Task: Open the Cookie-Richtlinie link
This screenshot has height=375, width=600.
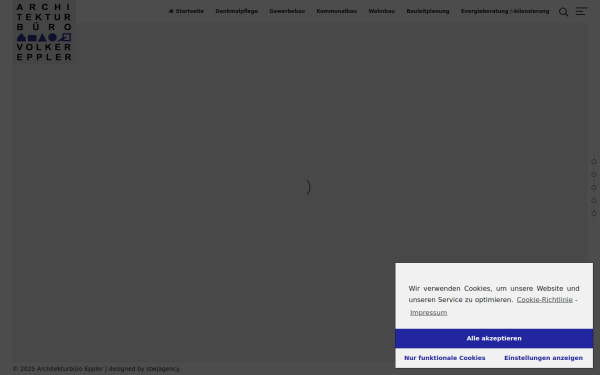Action: [x=545, y=300]
